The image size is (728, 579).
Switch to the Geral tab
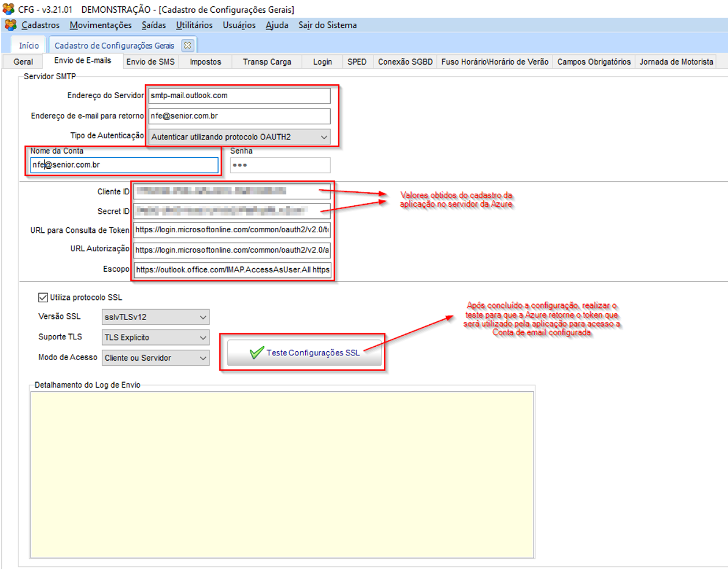coord(23,62)
